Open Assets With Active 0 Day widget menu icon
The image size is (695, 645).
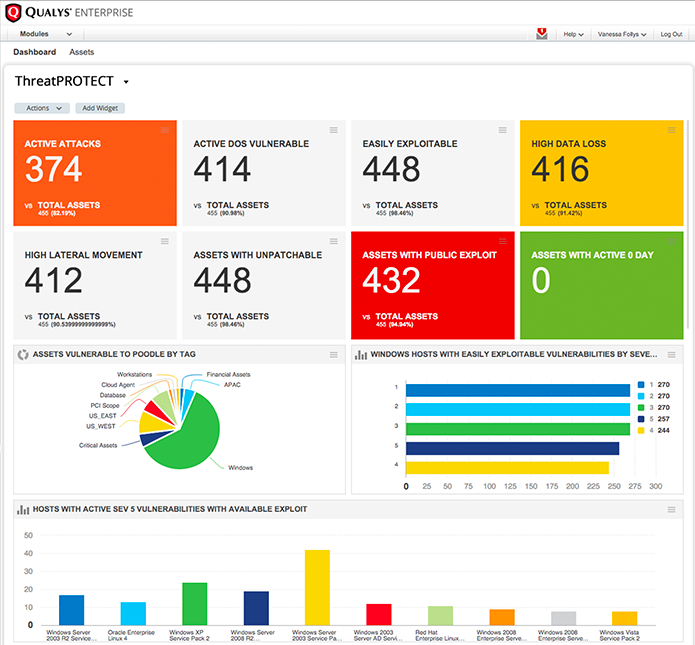[x=672, y=241]
